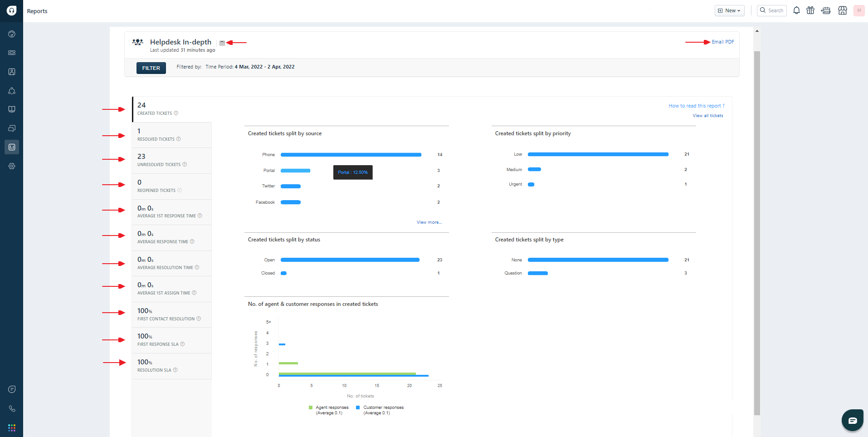Image resolution: width=868 pixels, height=437 pixels.
Task: Open the Admin gear sidebar icon
Action: (x=12, y=166)
